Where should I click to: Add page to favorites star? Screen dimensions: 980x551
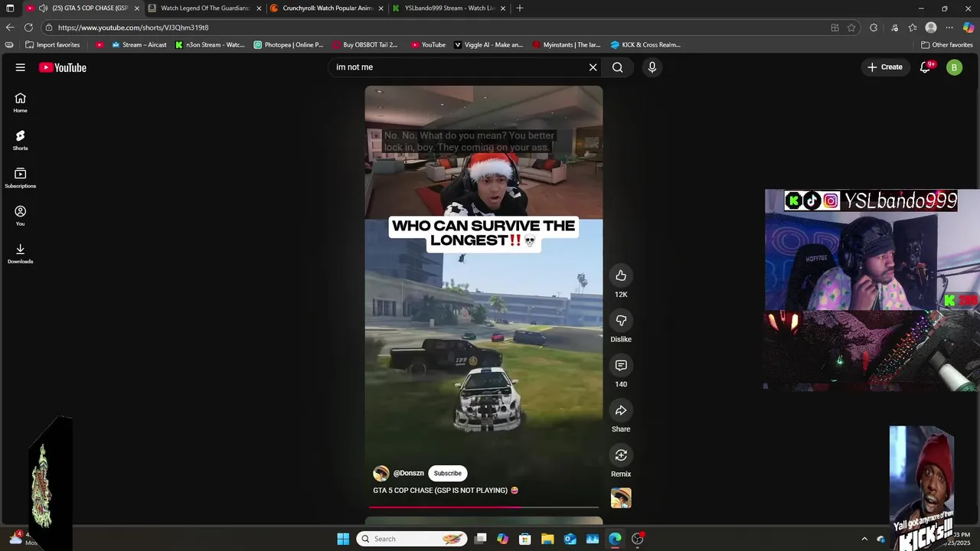point(851,28)
